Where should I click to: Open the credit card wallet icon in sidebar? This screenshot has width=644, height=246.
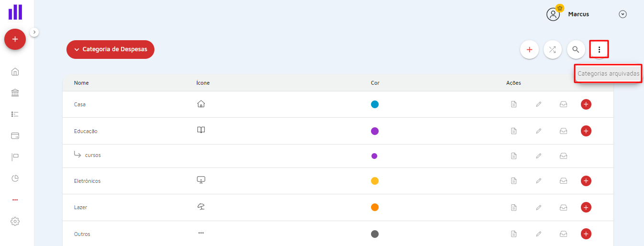tap(15, 136)
